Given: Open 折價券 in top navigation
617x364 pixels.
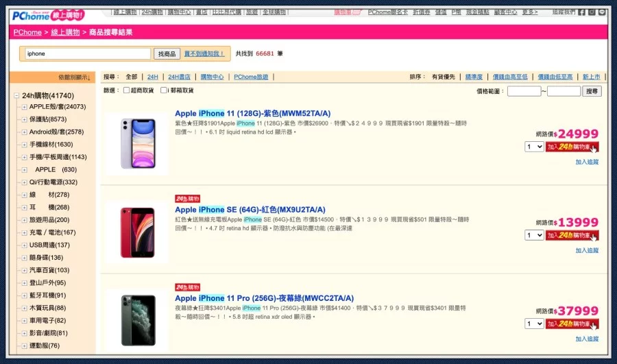Looking at the screenshot, I should click(422, 12).
